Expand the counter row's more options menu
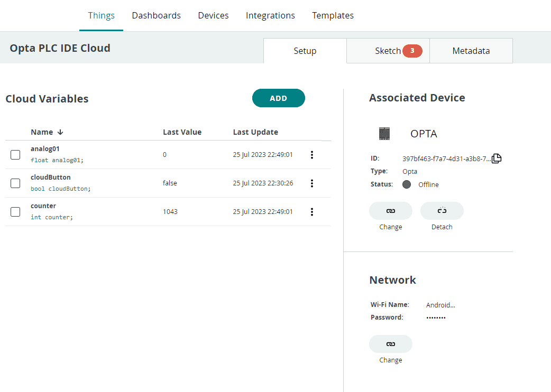Screen dimensions: 551x392 [x=312, y=212]
